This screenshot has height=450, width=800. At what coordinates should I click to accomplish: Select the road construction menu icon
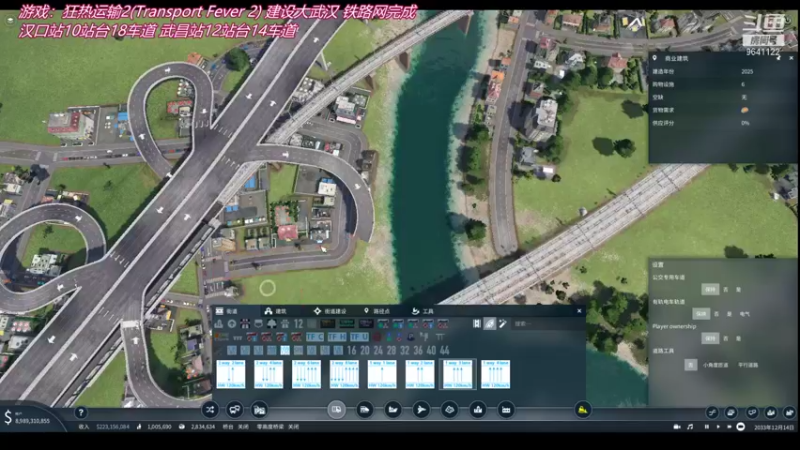click(x=336, y=409)
